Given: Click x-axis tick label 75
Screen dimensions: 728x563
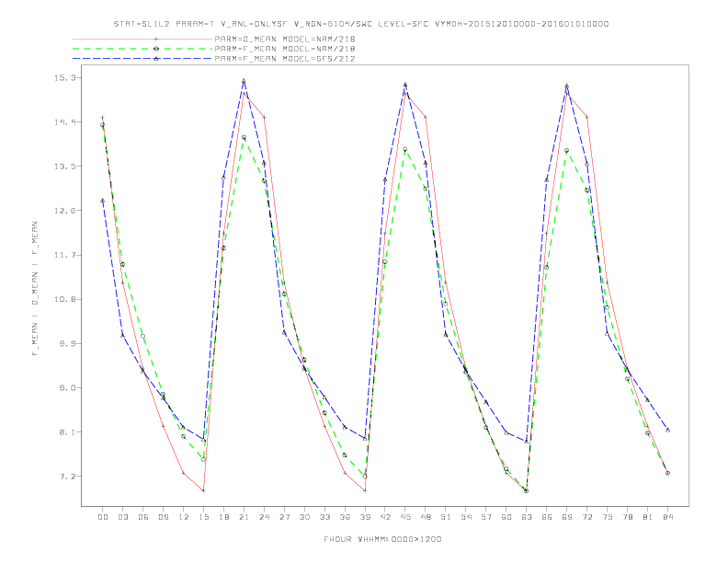Looking at the screenshot, I should (608, 517).
